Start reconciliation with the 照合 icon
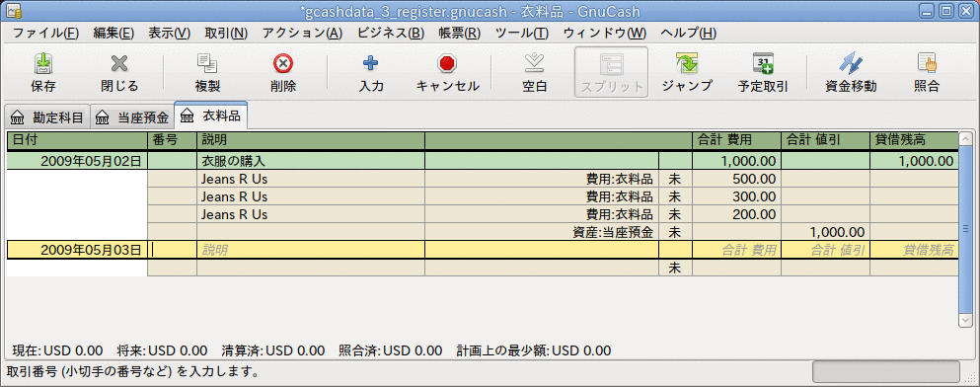The height and width of the screenshot is (387, 980). tap(927, 64)
